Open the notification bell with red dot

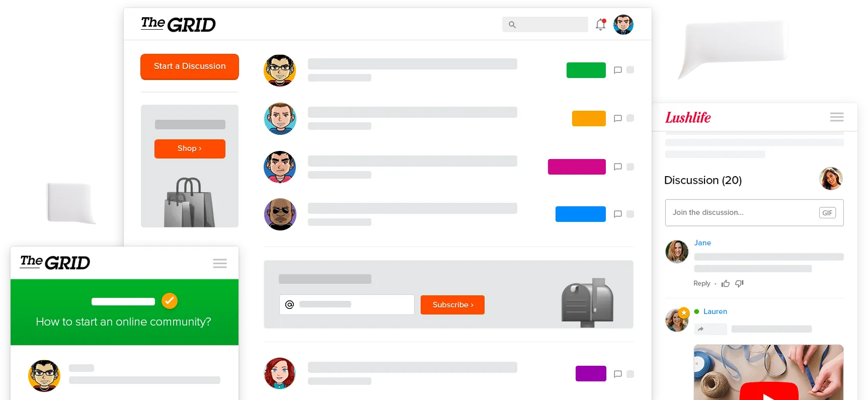click(600, 24)
